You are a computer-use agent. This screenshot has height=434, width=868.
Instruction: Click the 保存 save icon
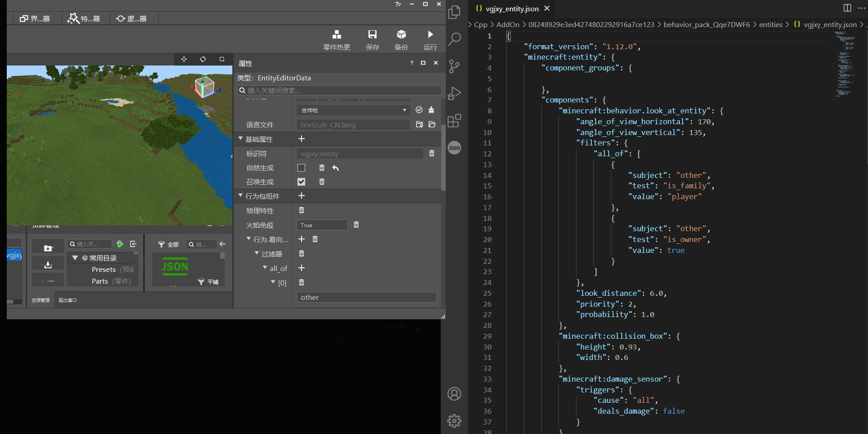pos(373,35)
